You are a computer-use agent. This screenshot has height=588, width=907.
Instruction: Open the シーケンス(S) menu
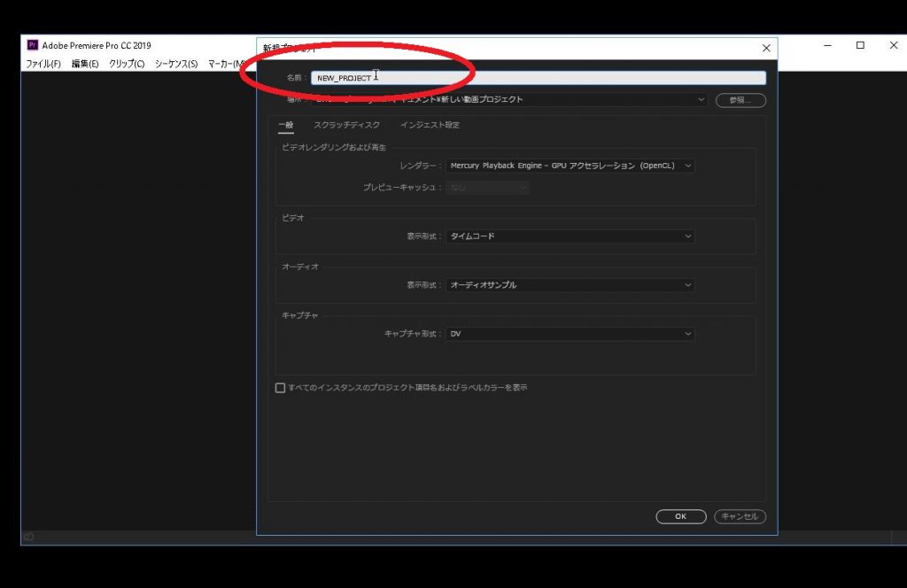click(x=176, y=64)
